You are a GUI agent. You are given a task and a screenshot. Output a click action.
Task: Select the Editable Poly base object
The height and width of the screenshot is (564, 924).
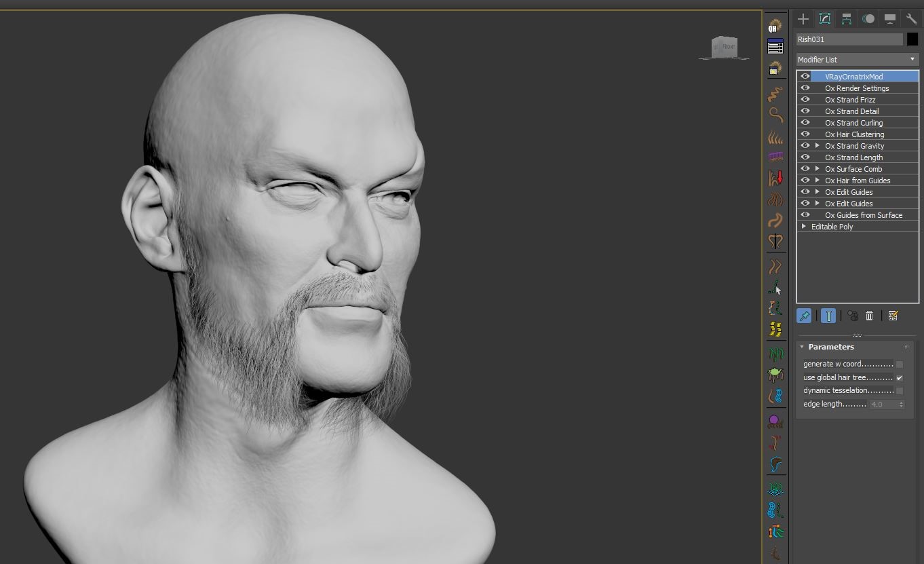[858, 227]
